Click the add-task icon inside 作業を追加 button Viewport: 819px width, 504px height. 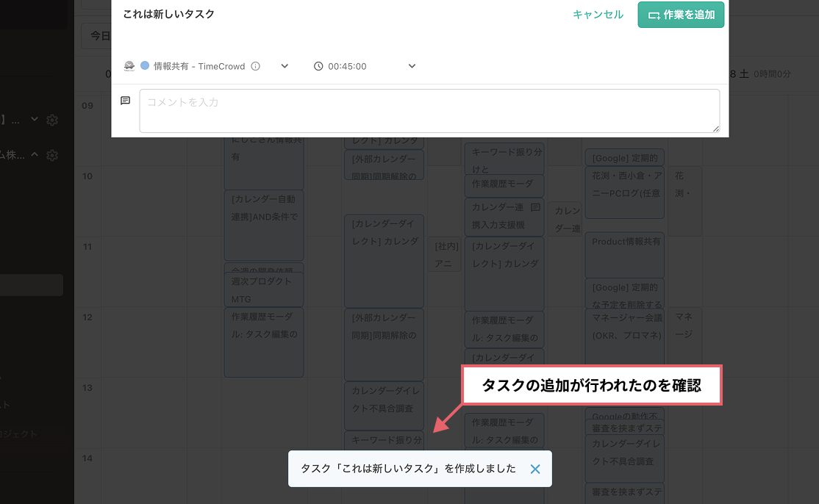653,14
